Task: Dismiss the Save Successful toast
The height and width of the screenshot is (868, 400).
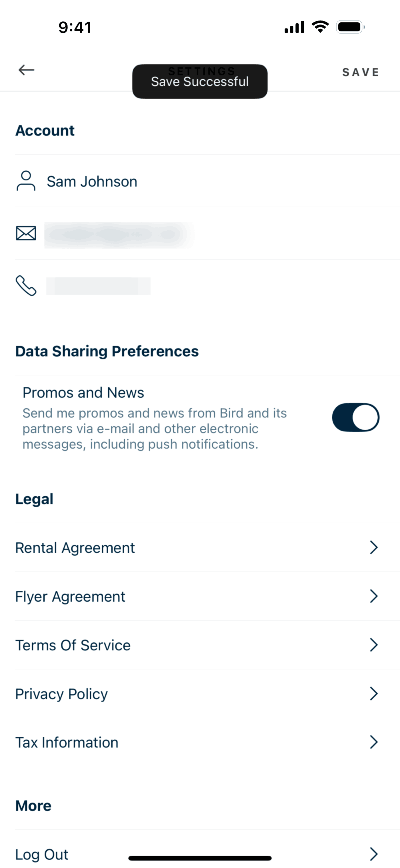Action: coord(200,82)
